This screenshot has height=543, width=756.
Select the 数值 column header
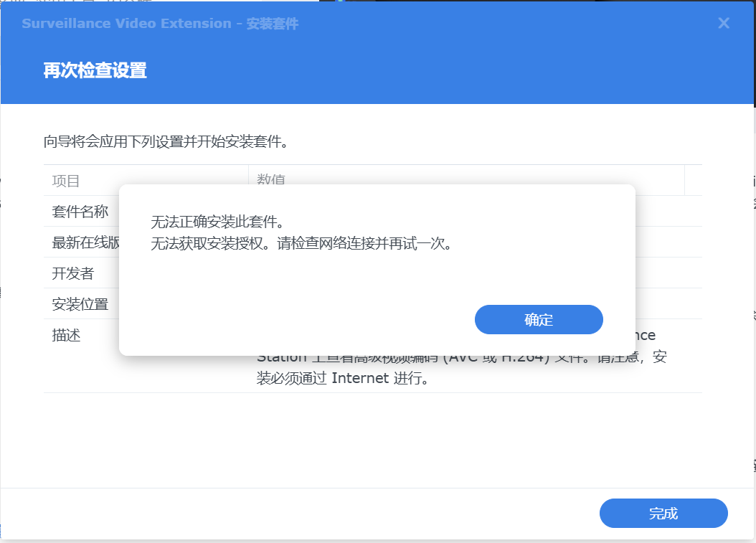(x=271, y=179)
